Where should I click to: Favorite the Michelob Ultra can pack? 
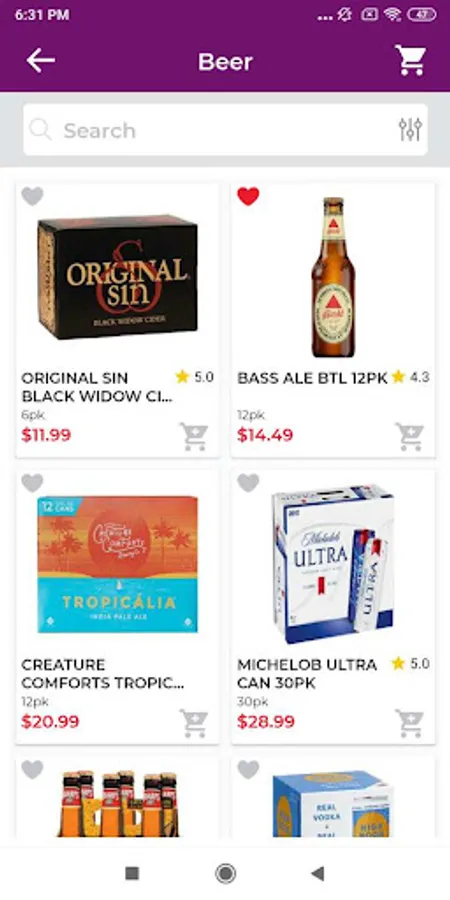[248, 483]
